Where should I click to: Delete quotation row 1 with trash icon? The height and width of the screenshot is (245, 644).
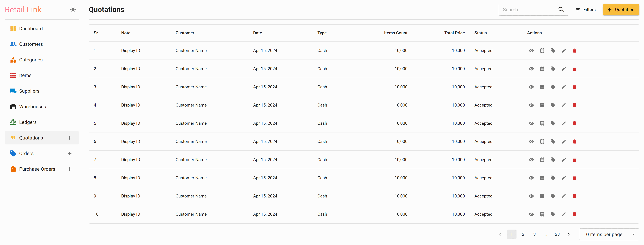[x=574, y=51]
